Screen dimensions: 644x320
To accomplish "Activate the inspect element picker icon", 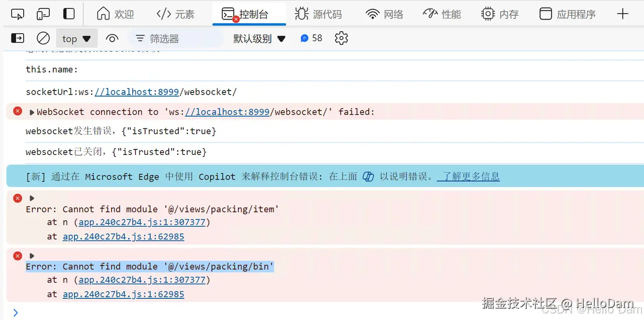I will (x=18, y=14).
